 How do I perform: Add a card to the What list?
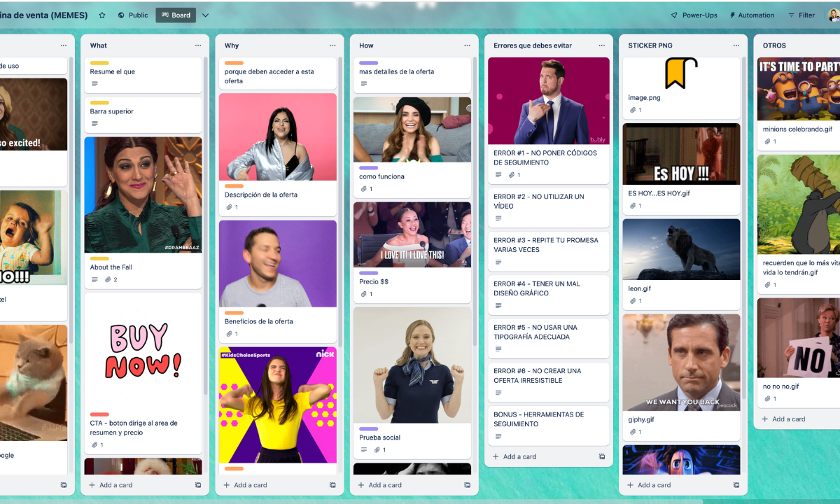tap(110, 485)
